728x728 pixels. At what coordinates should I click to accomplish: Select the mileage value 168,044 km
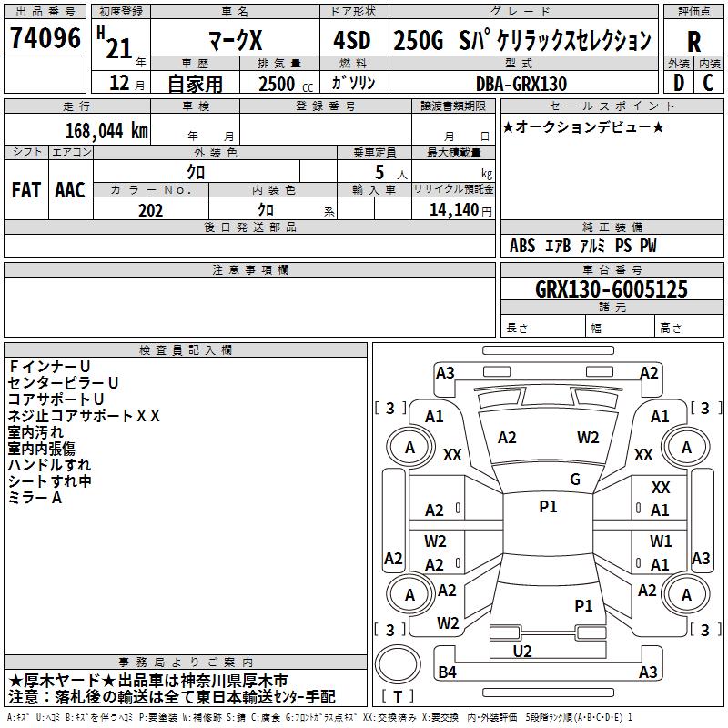tap(106, 130)
